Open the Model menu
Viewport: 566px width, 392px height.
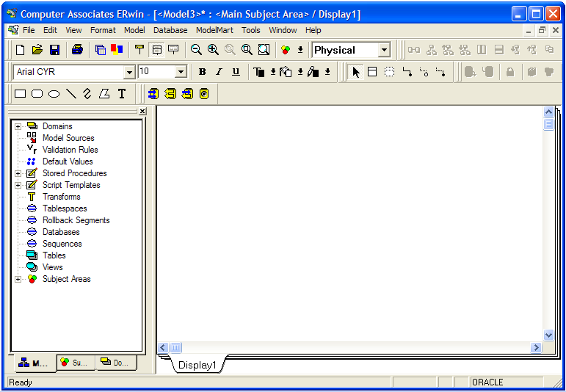(134, 30)
